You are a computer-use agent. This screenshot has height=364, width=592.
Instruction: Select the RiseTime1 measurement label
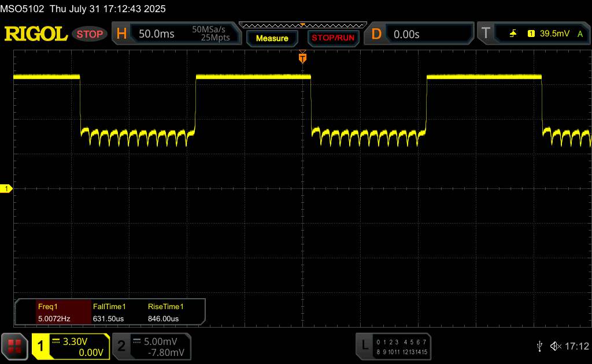[x=166, y=307]
